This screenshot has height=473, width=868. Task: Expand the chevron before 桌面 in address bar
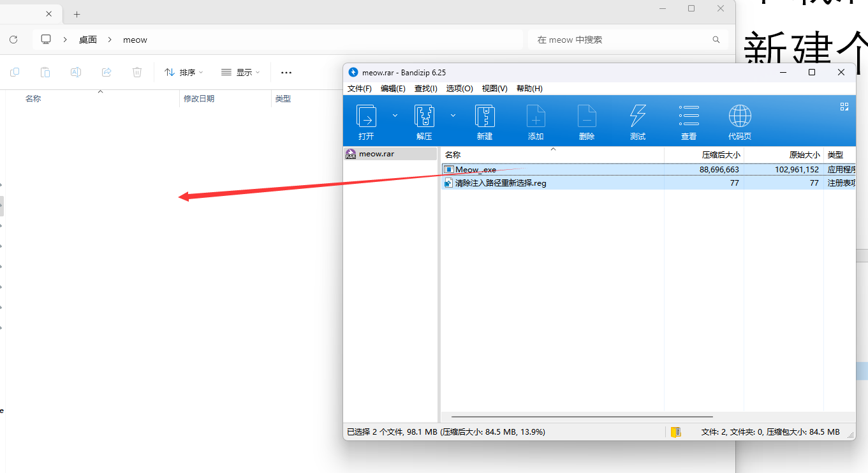point(65,40)
